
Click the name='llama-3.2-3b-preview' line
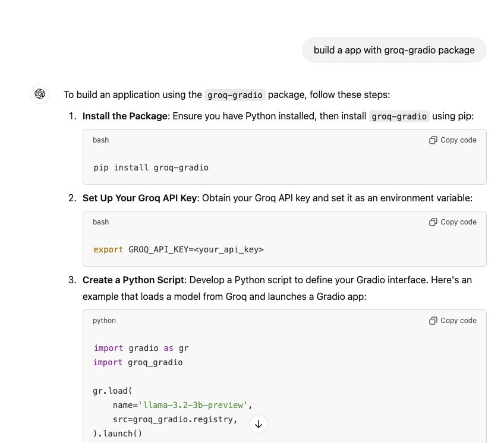pyautogui.click(x=182, y=405)
